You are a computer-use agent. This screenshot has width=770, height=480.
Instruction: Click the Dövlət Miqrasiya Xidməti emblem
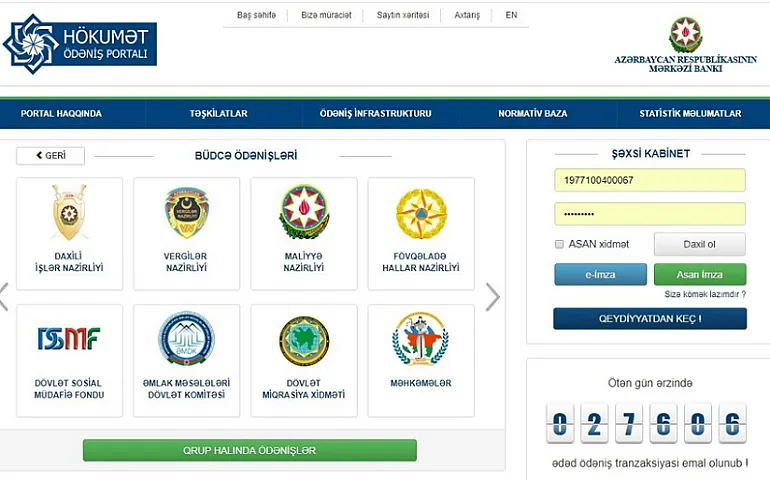pos(303,340)
